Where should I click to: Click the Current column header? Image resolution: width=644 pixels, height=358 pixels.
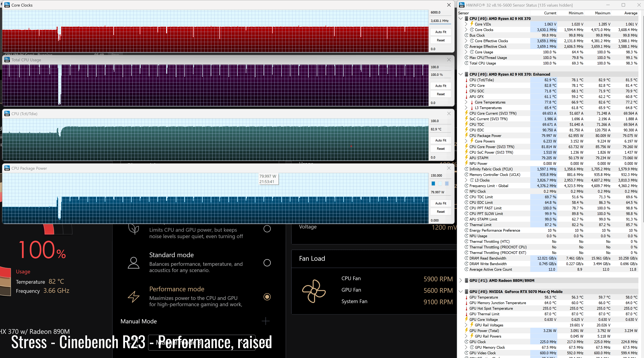point(543,13)
